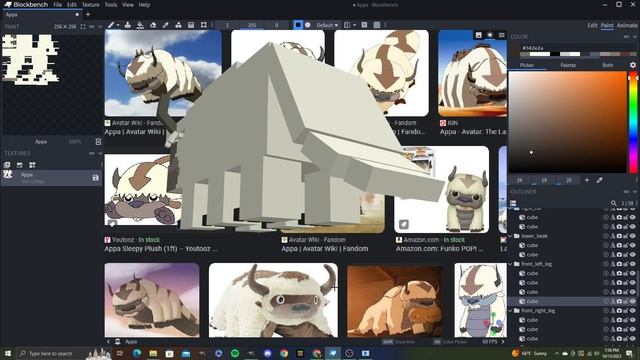Viewport: 640px width, 360px height.
Task: Open the Create Texture Template icon
Action: (32, 165)
